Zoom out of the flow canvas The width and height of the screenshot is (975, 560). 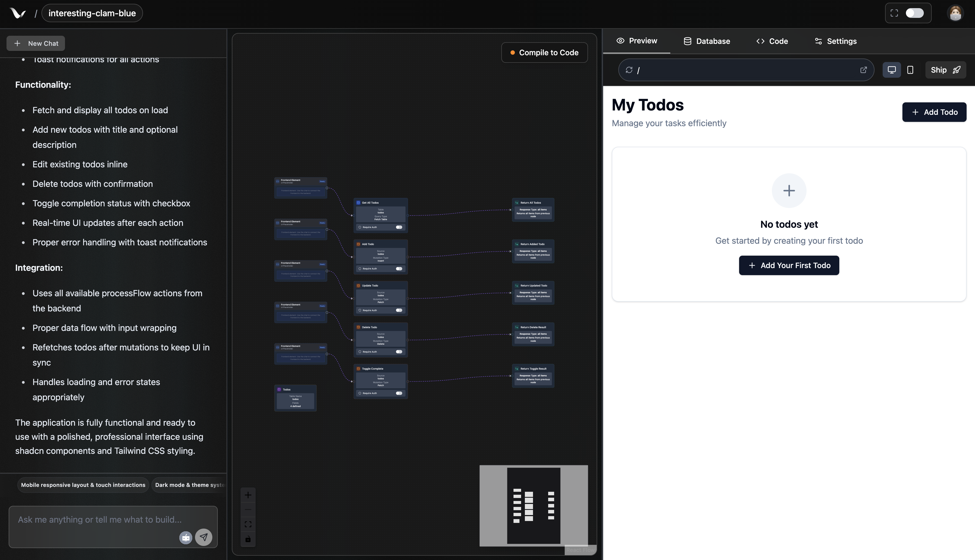click(248, 509)
